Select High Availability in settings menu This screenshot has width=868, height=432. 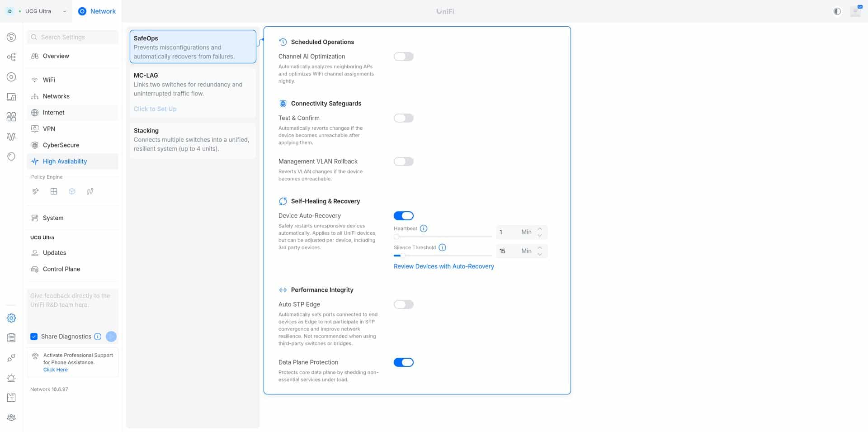pos(72,161)
